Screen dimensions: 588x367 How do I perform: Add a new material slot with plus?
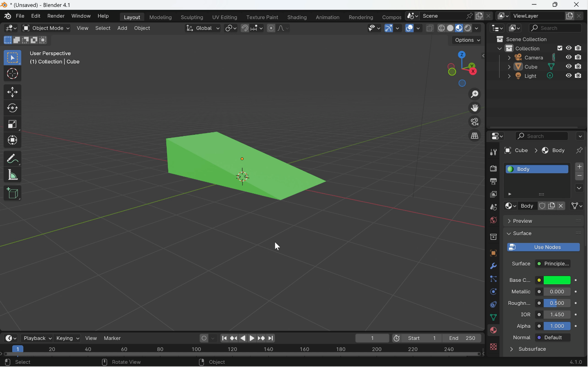[x=580, y=167]
